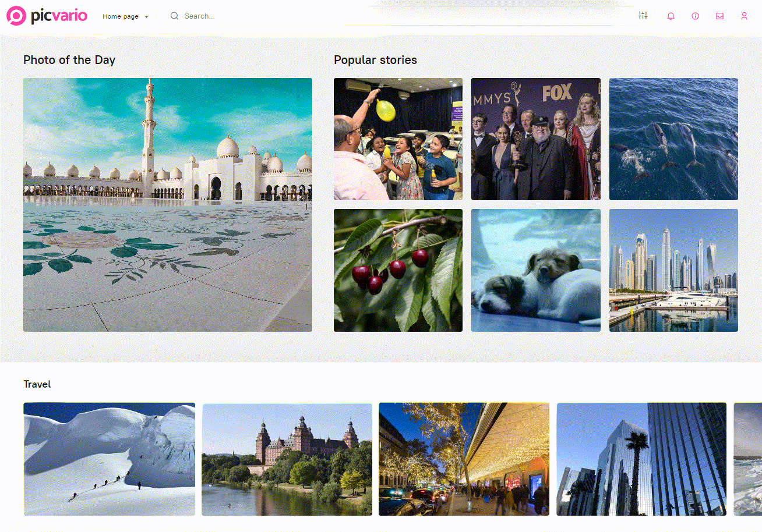Click the Travel section heading
This screenshot has width=762, height=532.
pos(37,384)
